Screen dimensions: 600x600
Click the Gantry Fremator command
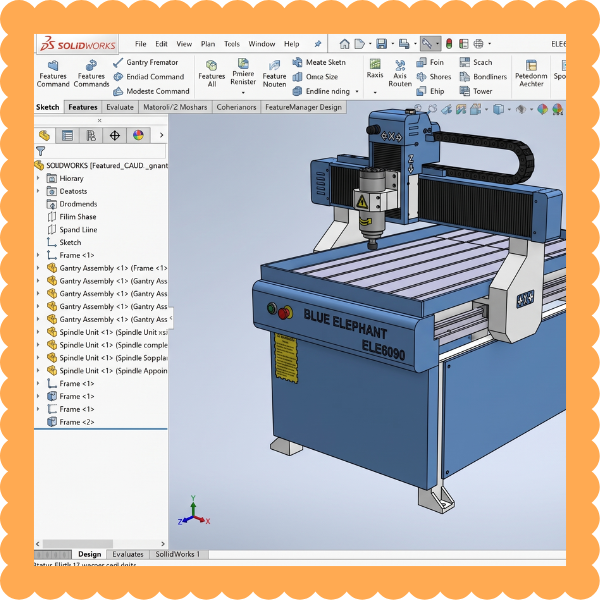click(x=145, y=62)
